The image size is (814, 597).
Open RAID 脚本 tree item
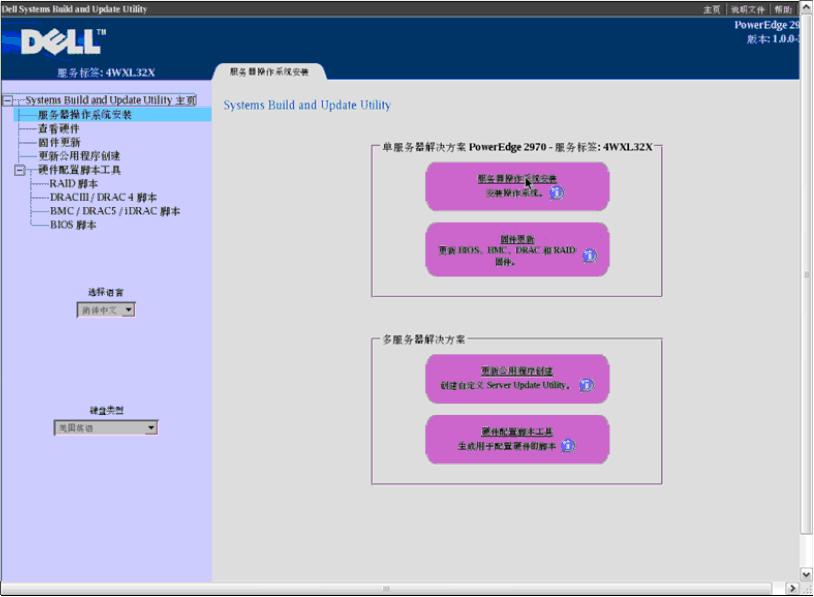tap(73, 184)
